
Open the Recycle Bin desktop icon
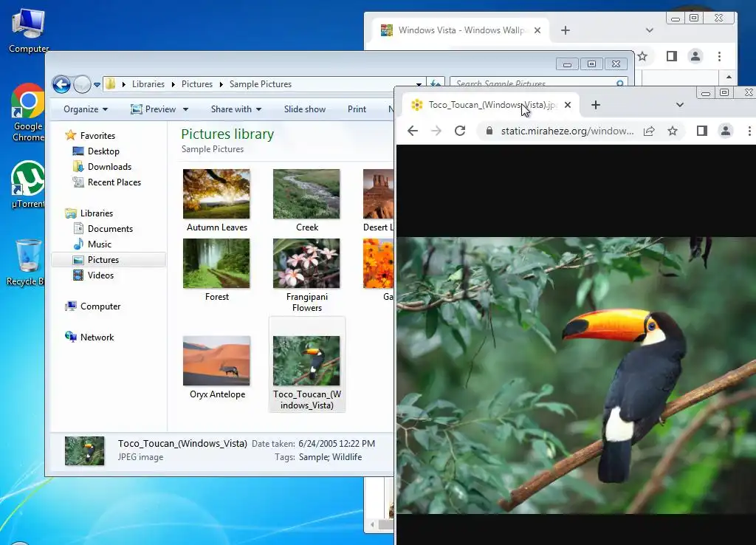(x=27, y=263)
